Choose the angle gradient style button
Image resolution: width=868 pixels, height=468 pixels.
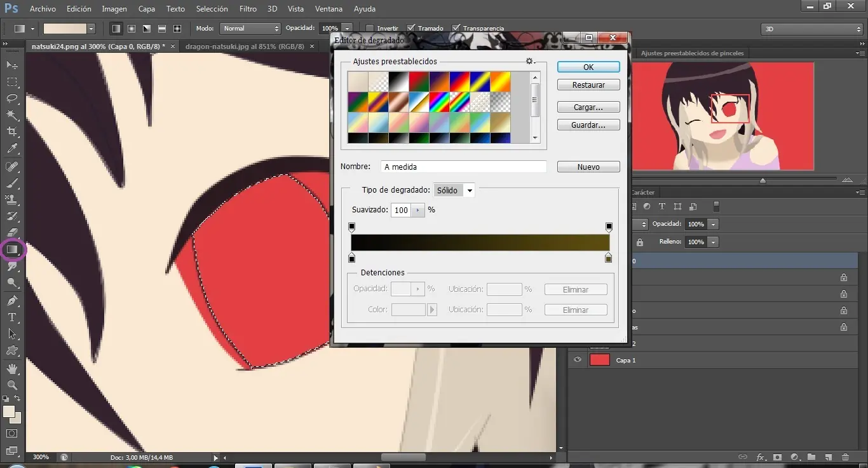(147, 29)
